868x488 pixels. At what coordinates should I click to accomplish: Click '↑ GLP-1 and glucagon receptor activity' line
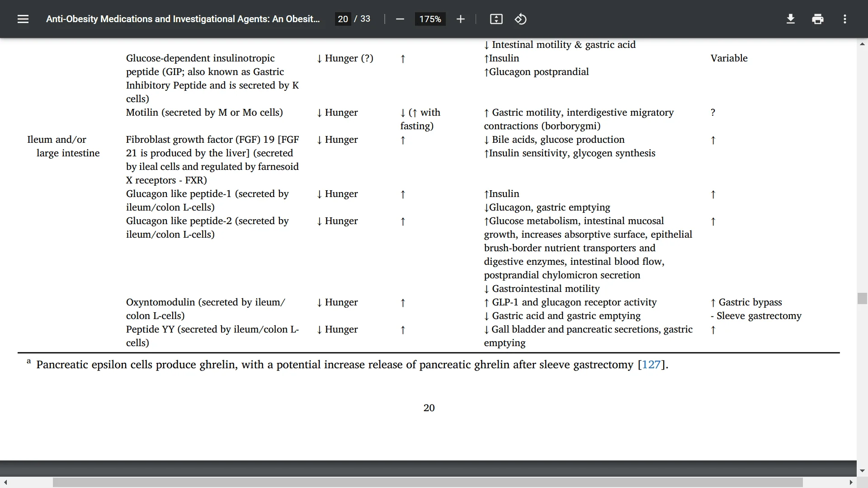(570, 302)
